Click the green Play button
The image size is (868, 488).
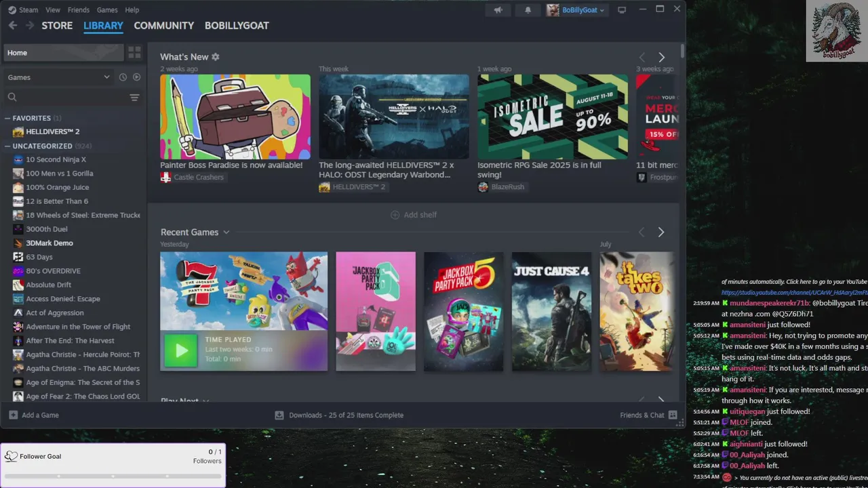(181, 350)
